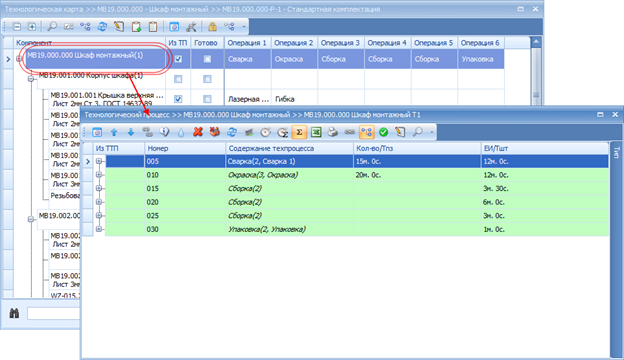
Task: Click the clock with sigma icon
Action: coord(283,132)
